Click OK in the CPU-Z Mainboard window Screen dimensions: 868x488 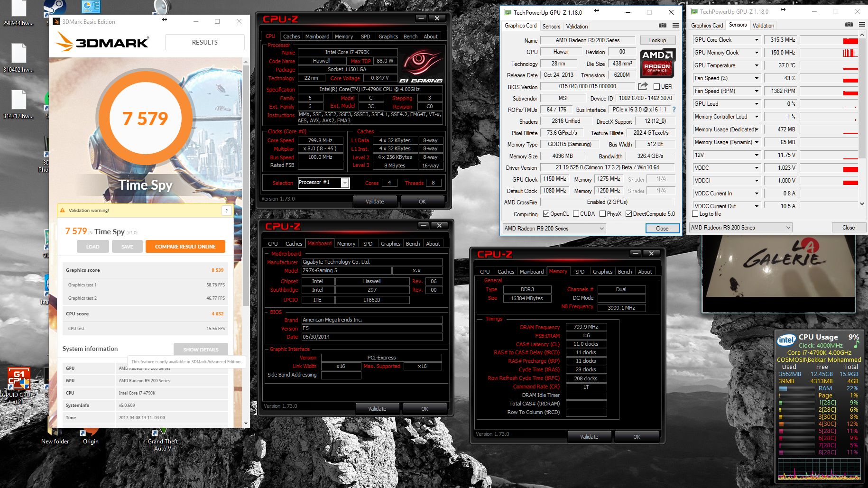[425, 409]
